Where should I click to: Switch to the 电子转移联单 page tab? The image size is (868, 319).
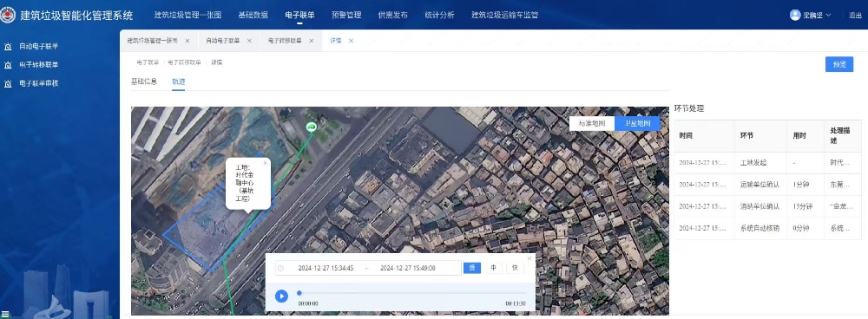pyautogui.click(x=285, y=41)
